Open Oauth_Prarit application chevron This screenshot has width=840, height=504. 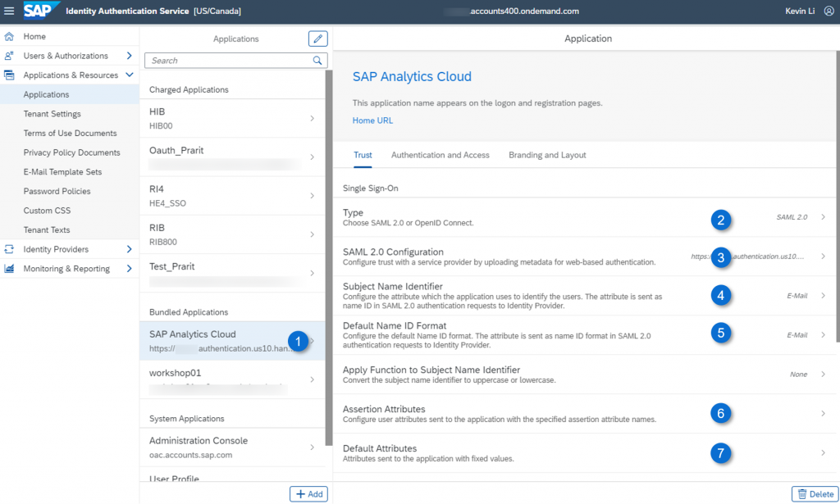coord(312,157)
